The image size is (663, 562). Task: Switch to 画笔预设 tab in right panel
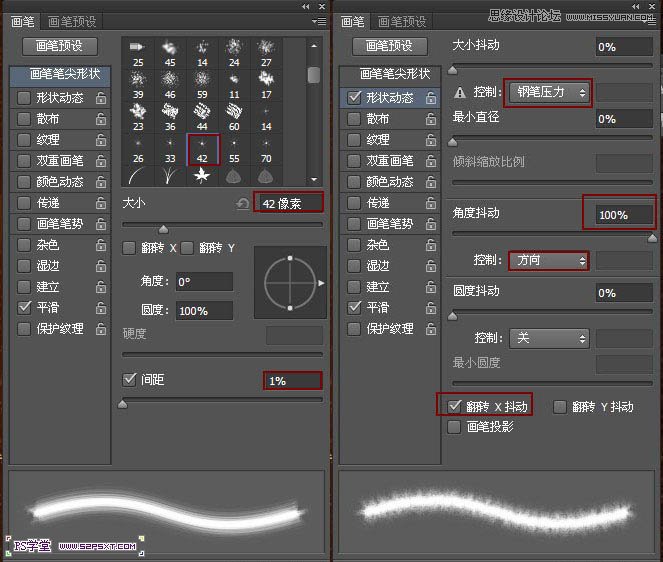coord(402,22)
